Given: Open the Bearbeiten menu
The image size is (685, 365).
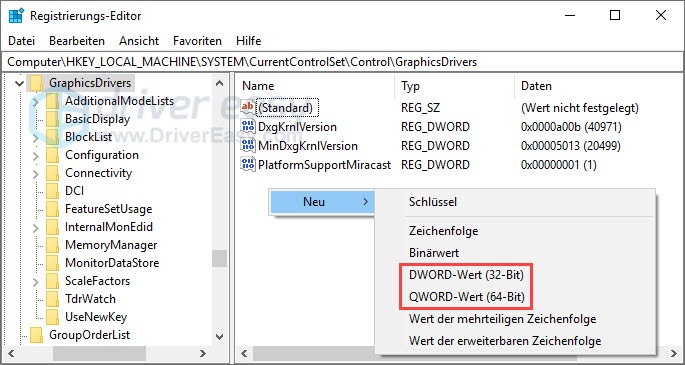Looking at the screenshot, I should (77, 41).
